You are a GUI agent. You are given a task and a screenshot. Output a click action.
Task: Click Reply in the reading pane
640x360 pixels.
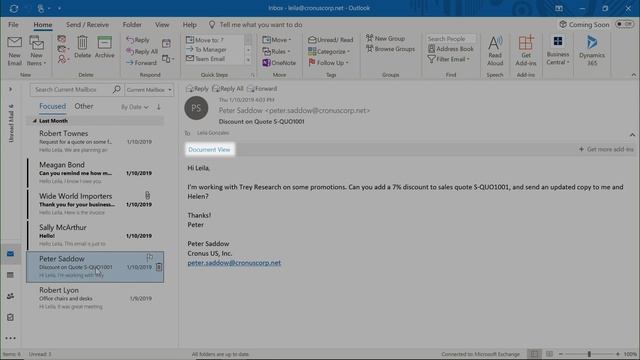(197, 89)
